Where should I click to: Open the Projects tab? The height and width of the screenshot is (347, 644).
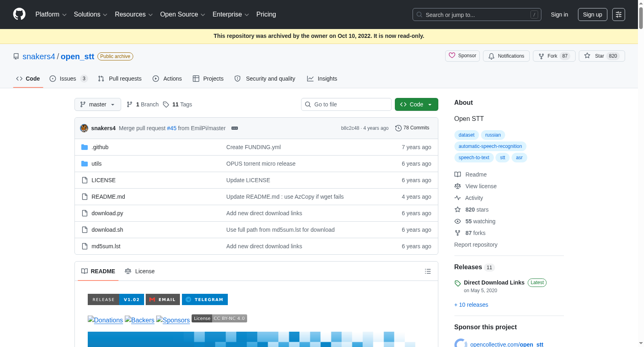[x=208, y=79]
